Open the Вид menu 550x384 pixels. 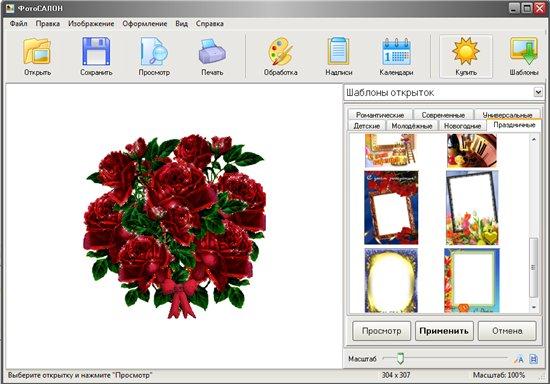181,24
